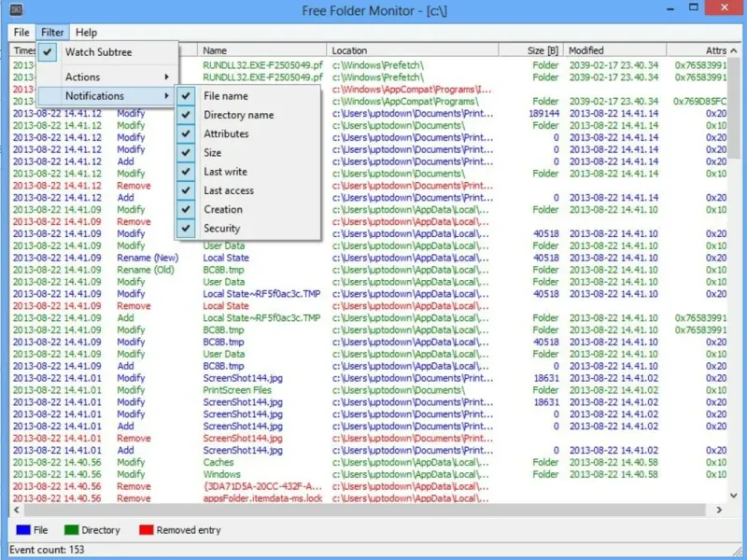The width and height of the screenshot is (747, 560).
Task: Minimize the Free Folder Monitor window
Action: pyautogui.click(x=670, y=8)
